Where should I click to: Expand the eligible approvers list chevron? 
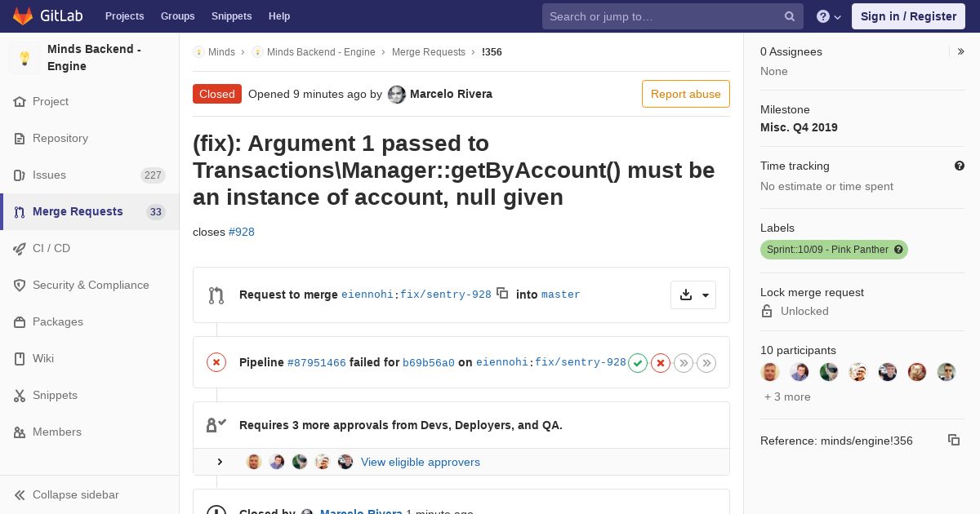point(220,462)
